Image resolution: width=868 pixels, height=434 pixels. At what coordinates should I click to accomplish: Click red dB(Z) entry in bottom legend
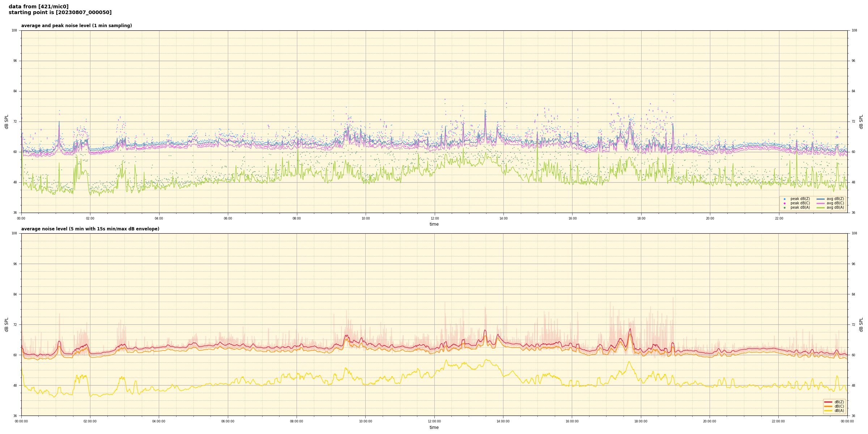(x=828, y=402)
